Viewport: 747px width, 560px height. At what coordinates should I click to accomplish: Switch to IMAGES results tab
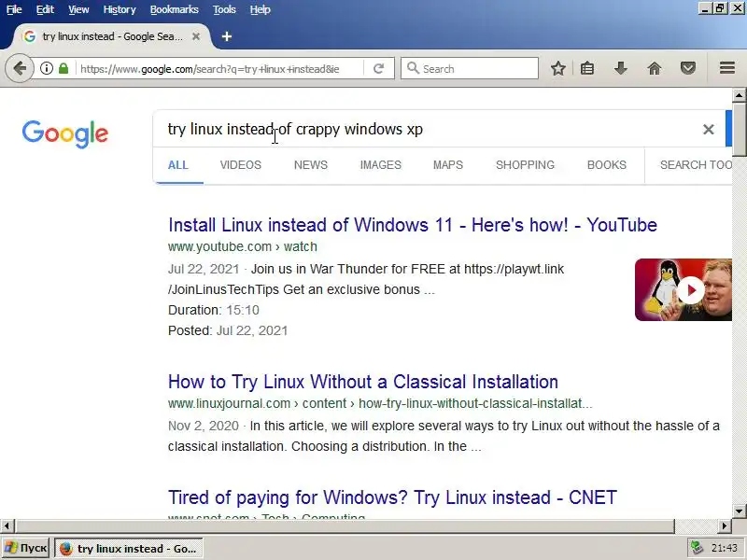tap(381, 165)
